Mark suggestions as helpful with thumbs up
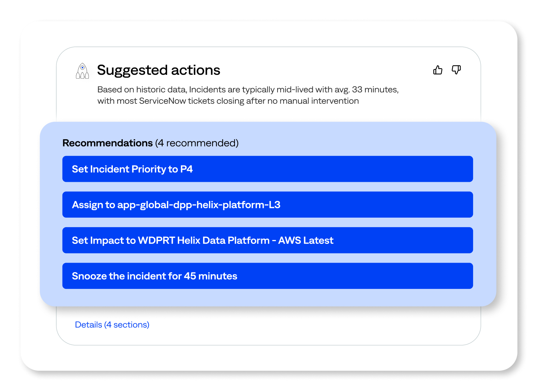Image resolution: width=538 pixels, height=392 pixels. click(438, 70)
